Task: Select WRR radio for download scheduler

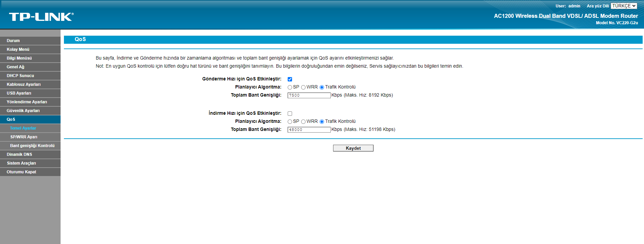Action: [303, 121]
